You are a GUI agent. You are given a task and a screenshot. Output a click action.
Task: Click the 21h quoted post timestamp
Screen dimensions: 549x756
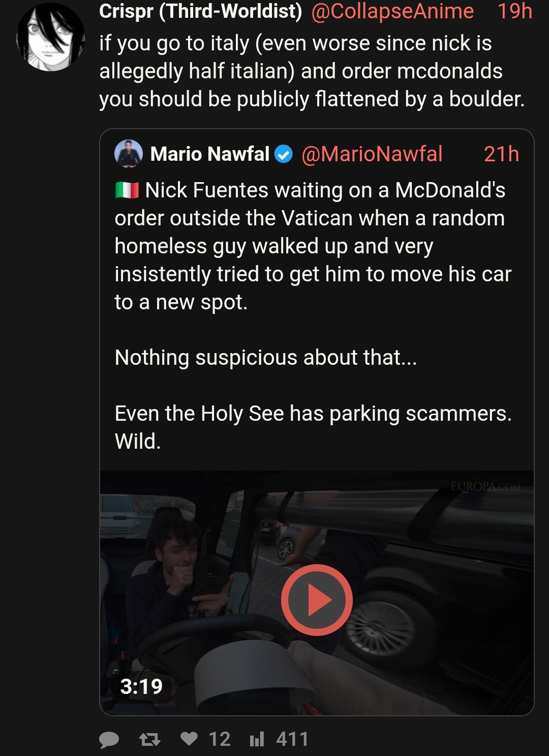coord(501,154)
